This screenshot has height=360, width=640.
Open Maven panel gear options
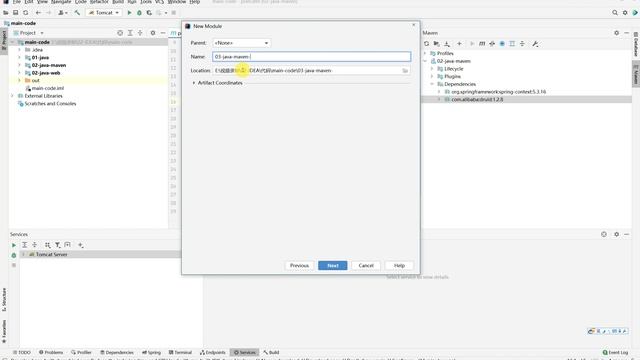(616, 33)
